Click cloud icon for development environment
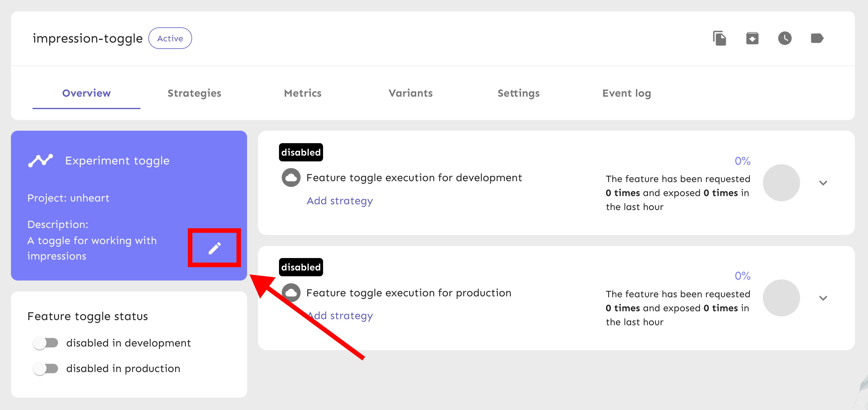This screenshot has height=410, width=868. tap(291, 177)
